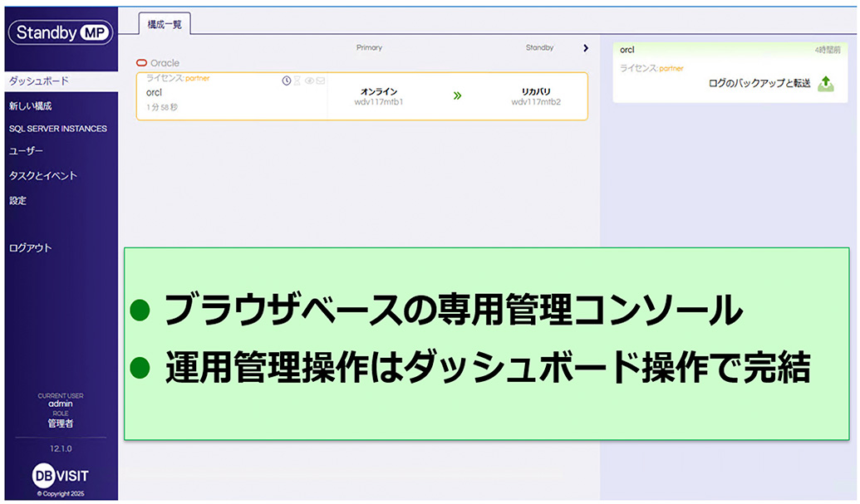Toggle the eye icon on orcl configuration

309,81
